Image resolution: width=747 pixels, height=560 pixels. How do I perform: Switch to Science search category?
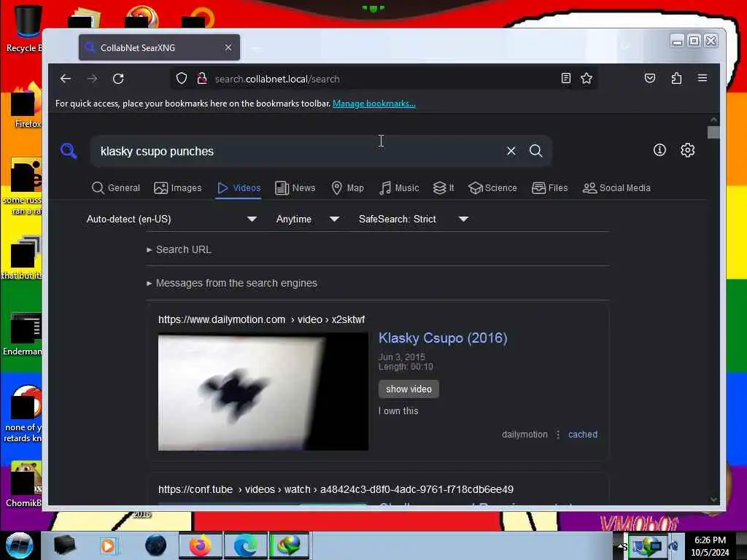point(492,188)
